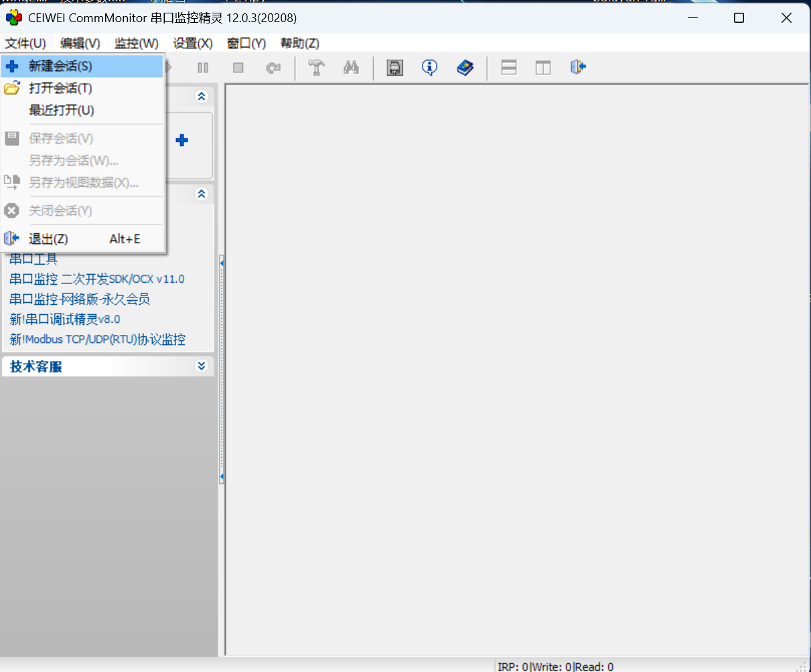811x672 pixels.
Task: Choose 新建会话(S) from File menu
Action: point(83,66)
